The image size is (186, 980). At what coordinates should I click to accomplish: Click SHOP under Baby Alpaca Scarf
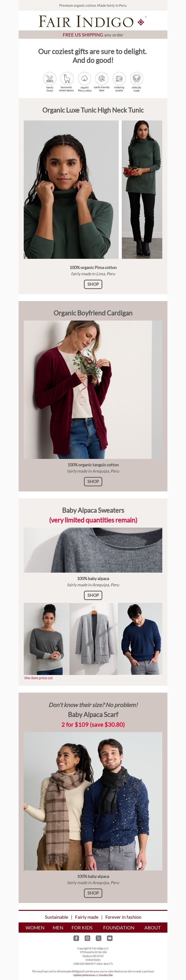(93, 892)
